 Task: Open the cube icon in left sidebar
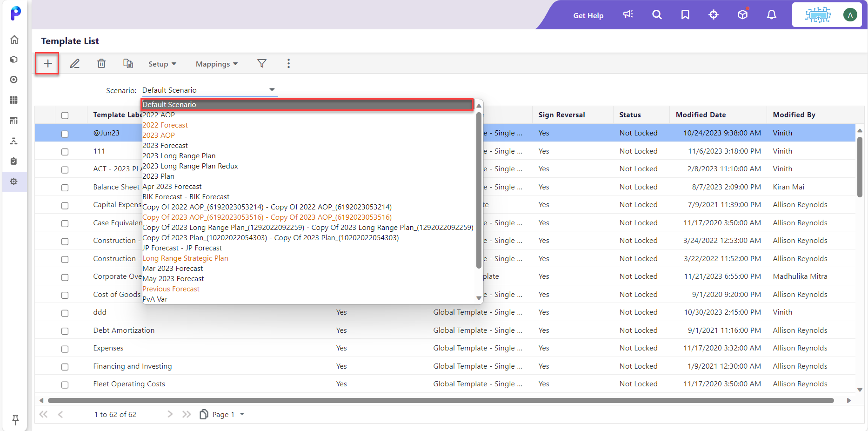click(x=14, y=60)
